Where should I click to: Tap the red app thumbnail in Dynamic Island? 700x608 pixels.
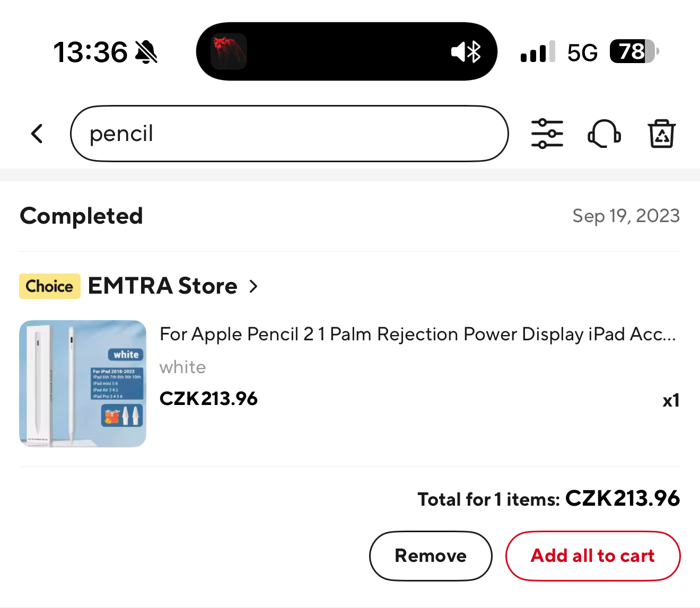point(229,52)
